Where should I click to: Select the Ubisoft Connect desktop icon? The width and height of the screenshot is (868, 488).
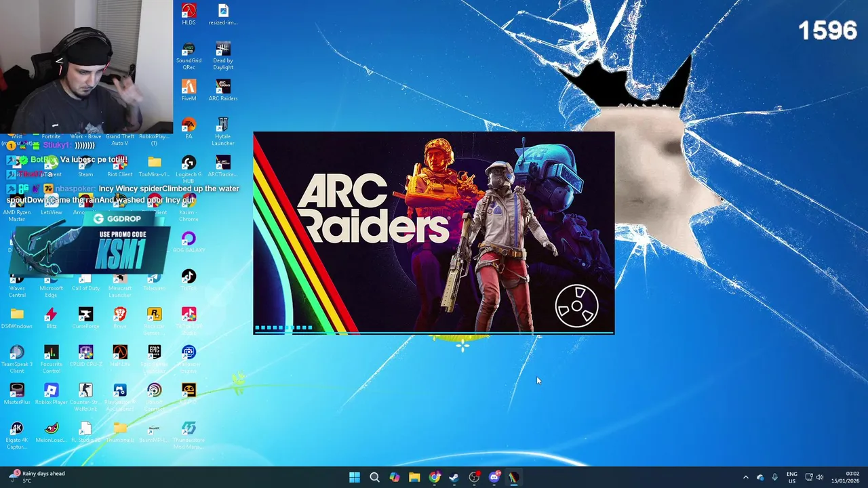coord(155,397)
